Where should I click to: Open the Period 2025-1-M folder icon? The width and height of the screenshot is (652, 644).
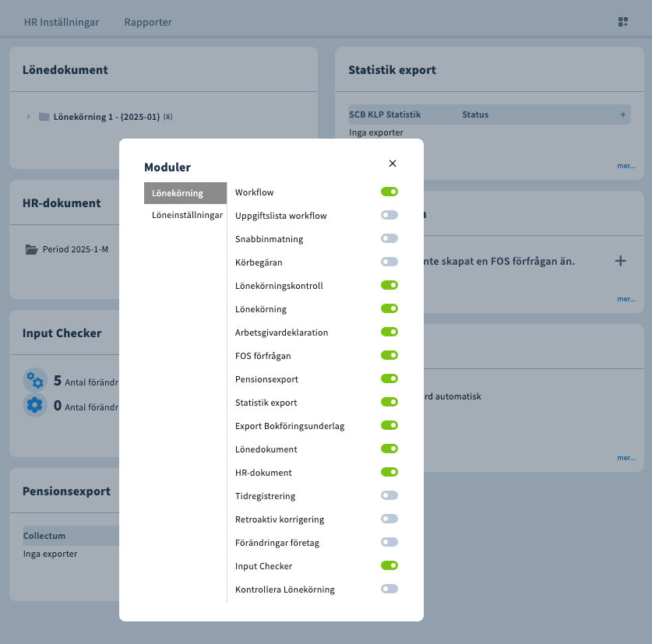coord(31,250)
